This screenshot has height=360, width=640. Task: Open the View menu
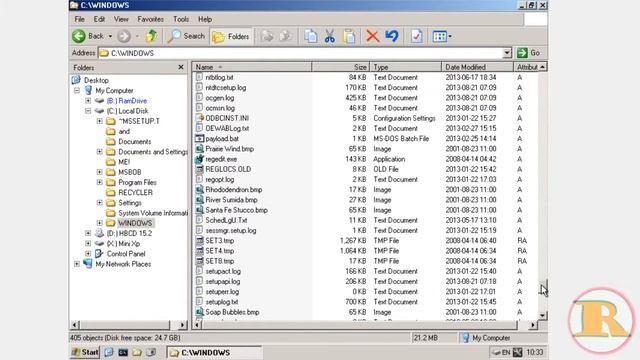pyautogui.click(x=121, y=19)
